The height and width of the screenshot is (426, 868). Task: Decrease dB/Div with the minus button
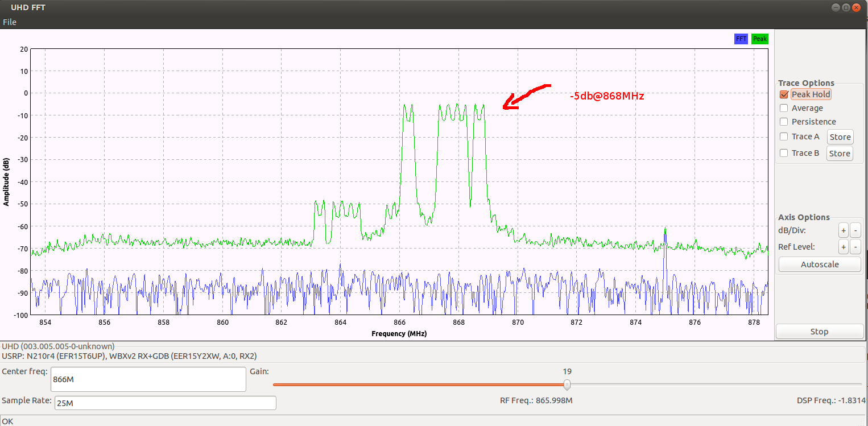855,230
